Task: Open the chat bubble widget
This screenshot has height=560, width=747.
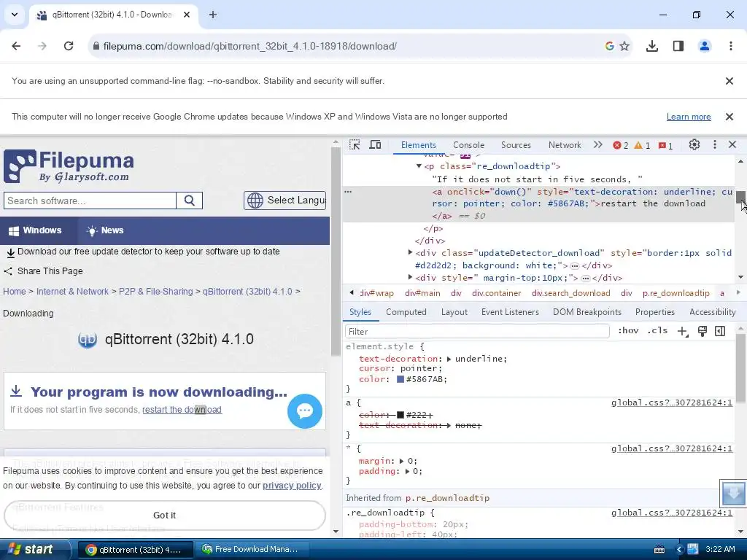Action: coord(305,411)
